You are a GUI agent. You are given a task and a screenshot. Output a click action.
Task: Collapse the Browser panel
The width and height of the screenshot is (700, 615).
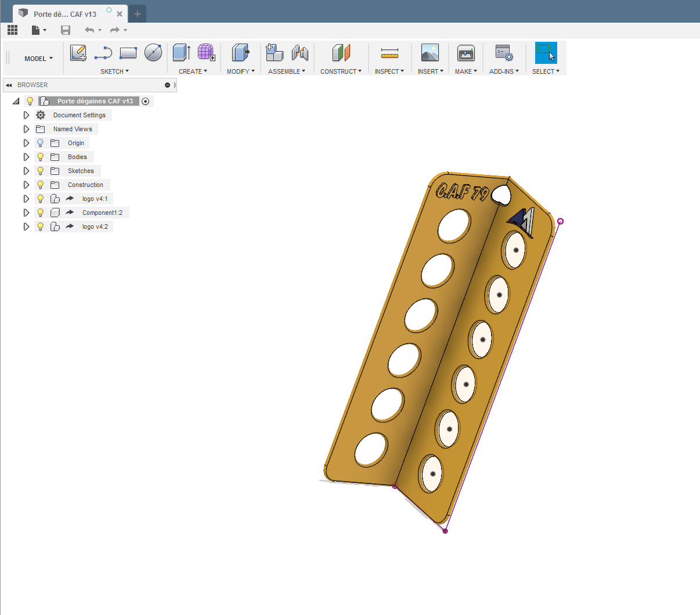click(9, 85)
